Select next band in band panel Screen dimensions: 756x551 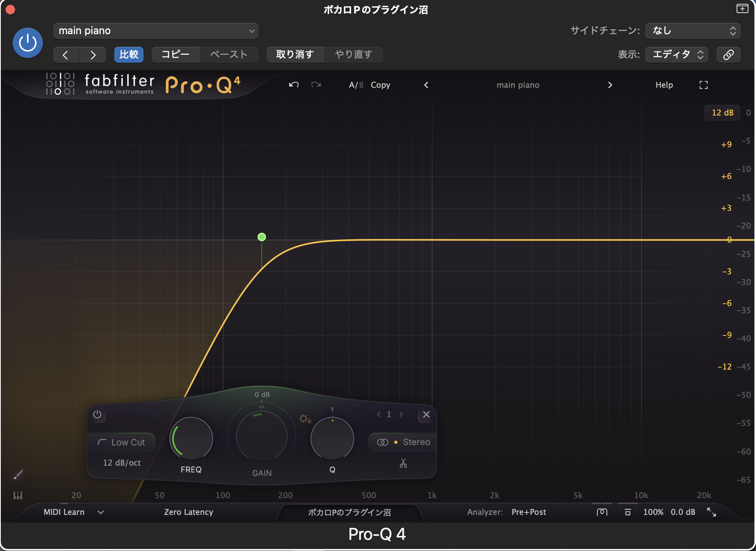pyautogui.click(x=401, y=414)
